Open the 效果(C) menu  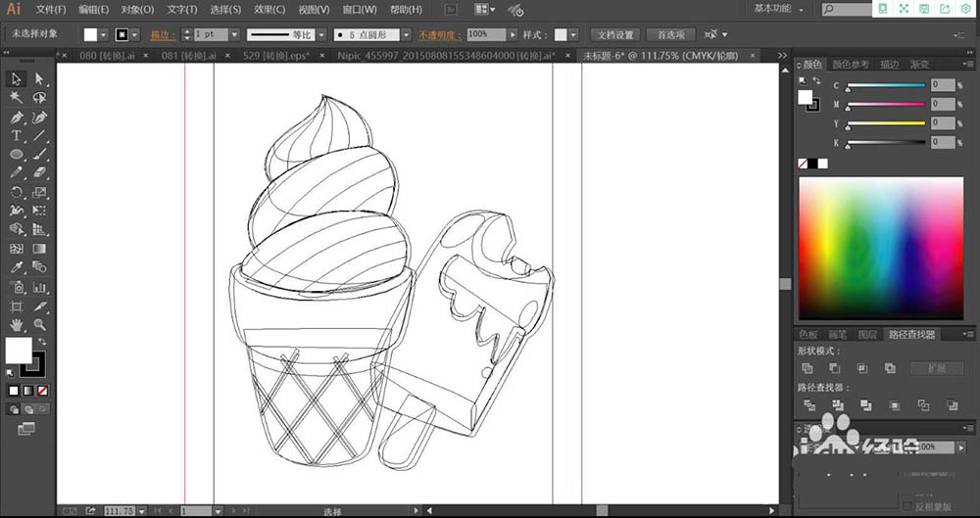(x=269, y=10)
